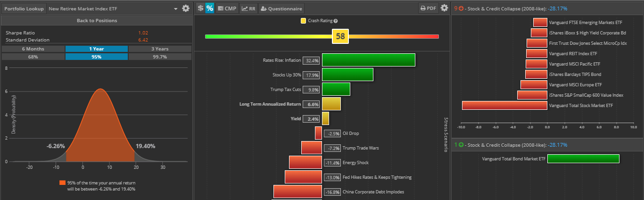Click the Portfolio Lookup button

click(24, 8)
